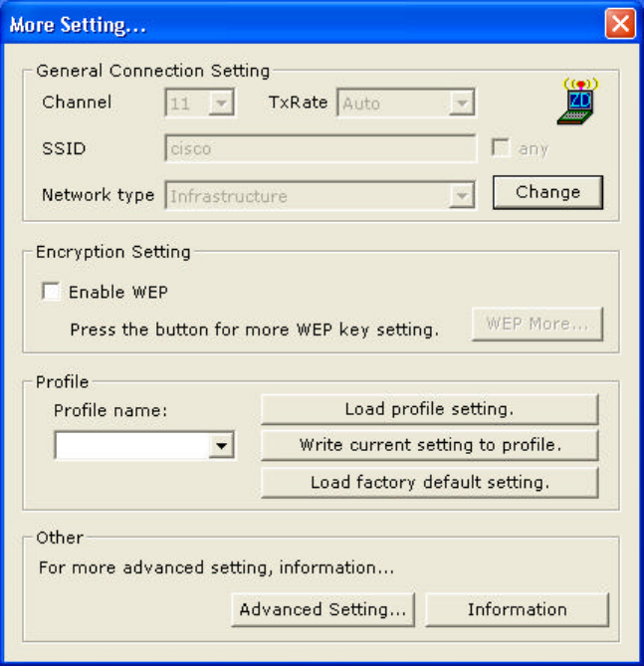Click the ZD wireless laptop icon
The image size is (644, 666).
tap(578, 102)
